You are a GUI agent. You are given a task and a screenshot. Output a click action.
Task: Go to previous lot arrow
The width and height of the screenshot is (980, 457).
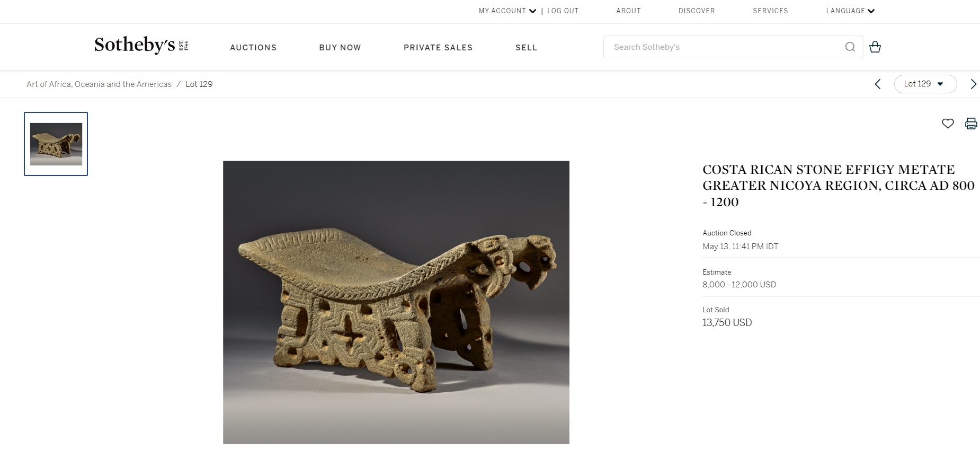coord(877,84)
